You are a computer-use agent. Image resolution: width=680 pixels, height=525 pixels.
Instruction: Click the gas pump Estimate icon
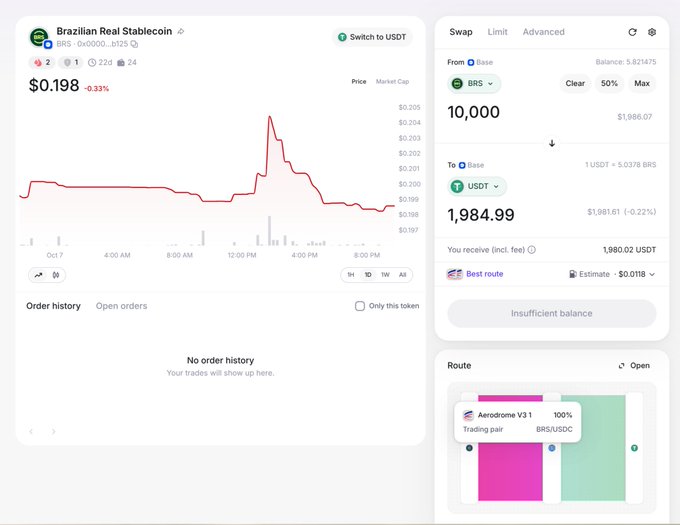(573, 274)
